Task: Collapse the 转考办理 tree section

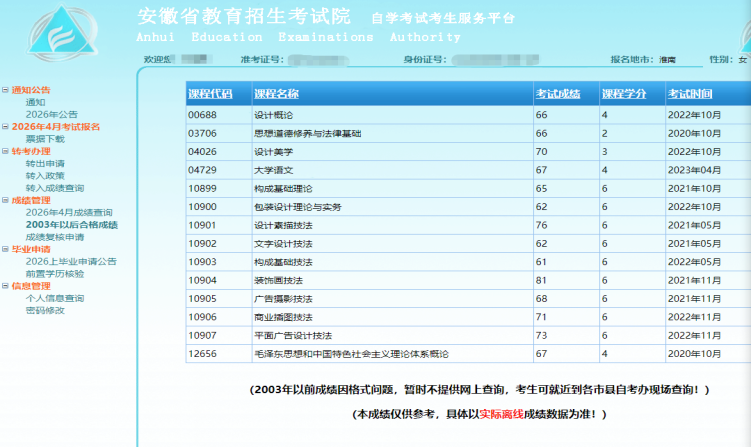Action: tap(5, 151)
